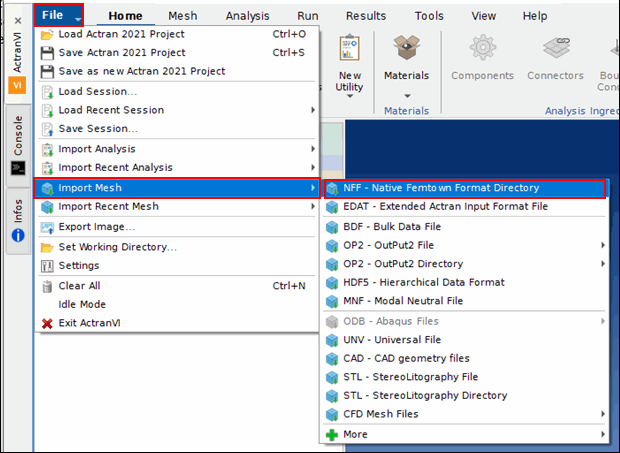Switch to the Mesh ribbon tab
The height and width of the screenshot is (453, 620).
pyautogui.click(x=183, y=16)
